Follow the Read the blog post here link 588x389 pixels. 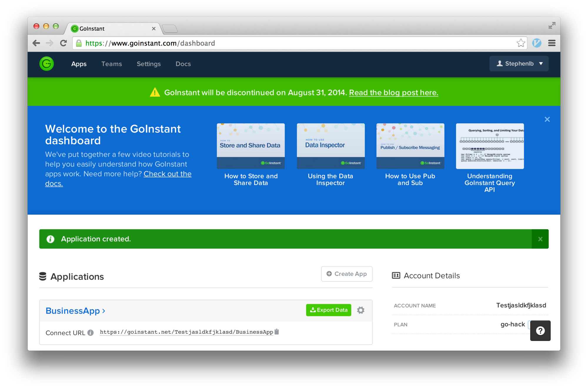point(393,92)
